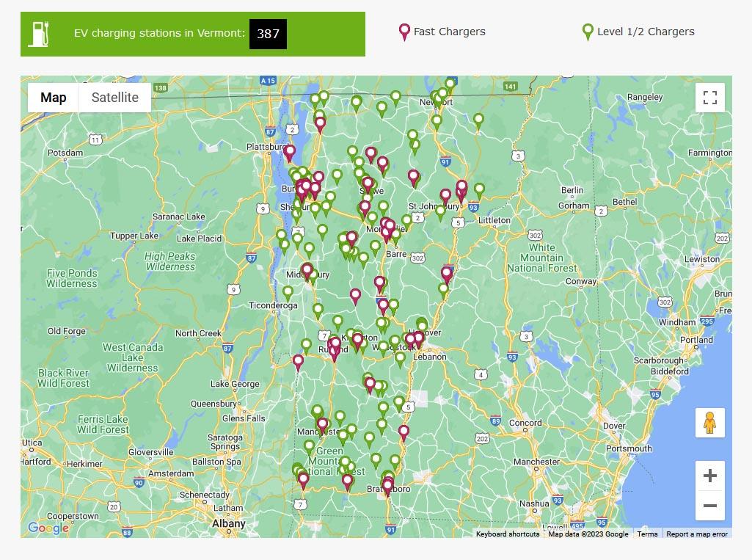
Task: Switch to the Satellite map view
Action: click(x=114, y=98)
